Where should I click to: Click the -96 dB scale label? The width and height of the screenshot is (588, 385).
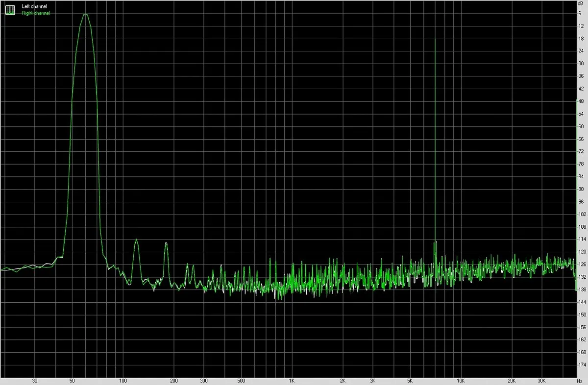coord(582,201)
